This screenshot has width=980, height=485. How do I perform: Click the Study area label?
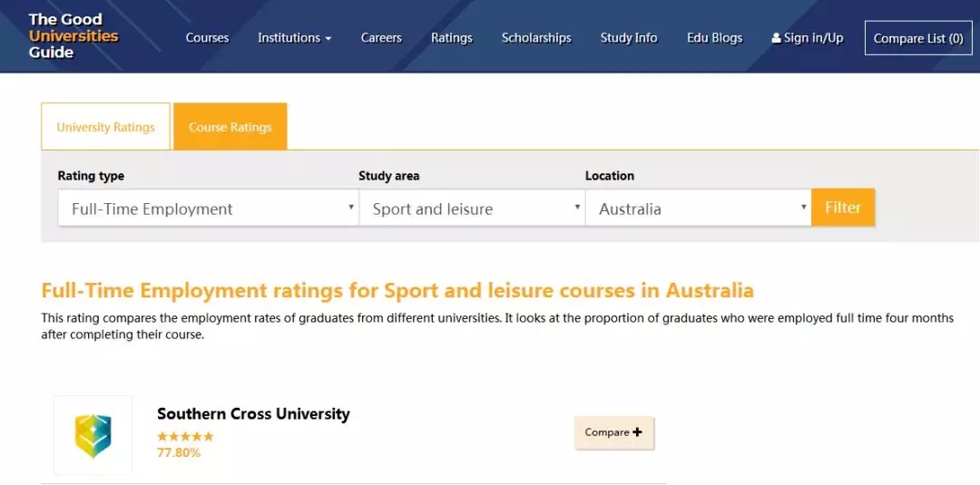pyautogui.click(x=388, y=176)
